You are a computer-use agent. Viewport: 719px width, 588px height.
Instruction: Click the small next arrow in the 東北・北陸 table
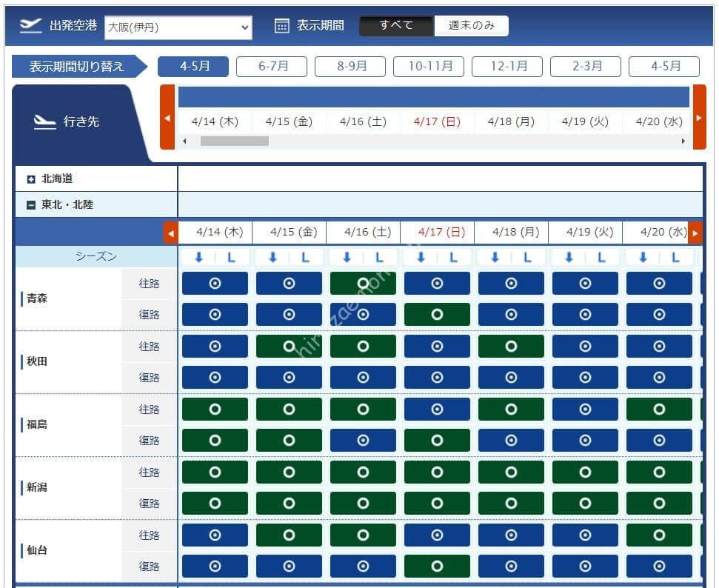(x=695, y=233)
